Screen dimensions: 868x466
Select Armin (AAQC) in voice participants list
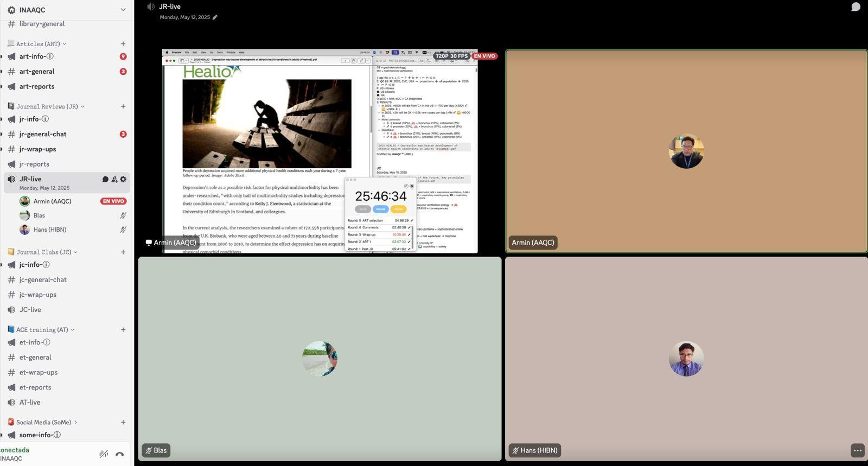pyautogui.click(x=52, y=201)
